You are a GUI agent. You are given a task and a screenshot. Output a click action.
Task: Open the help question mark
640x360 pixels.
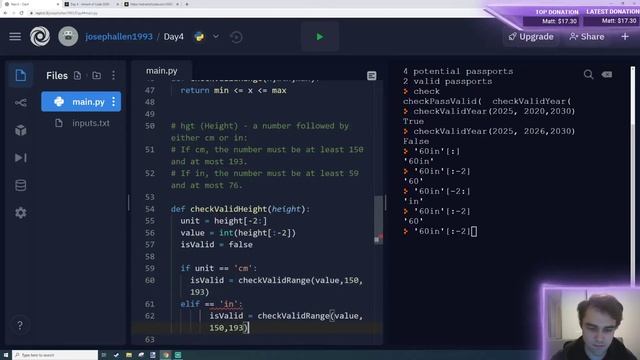tap(20, 325)
